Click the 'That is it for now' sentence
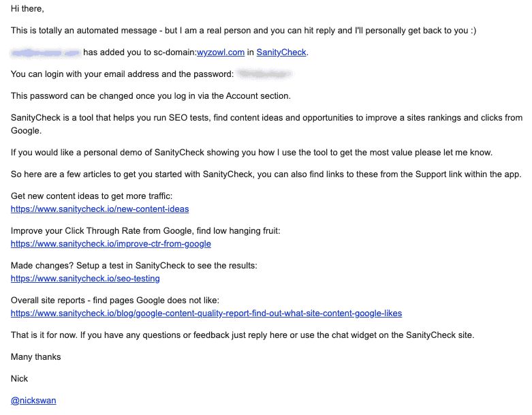 click(242, 335)
